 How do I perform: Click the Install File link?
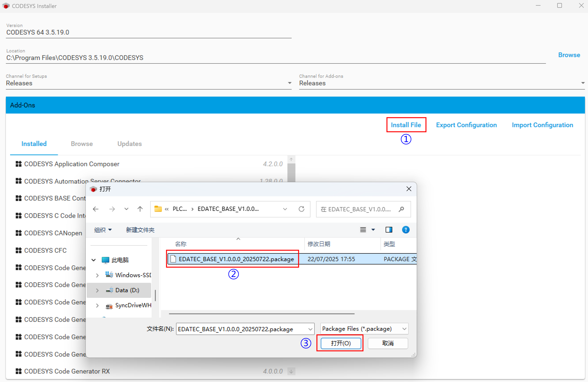tap(406, 125)
